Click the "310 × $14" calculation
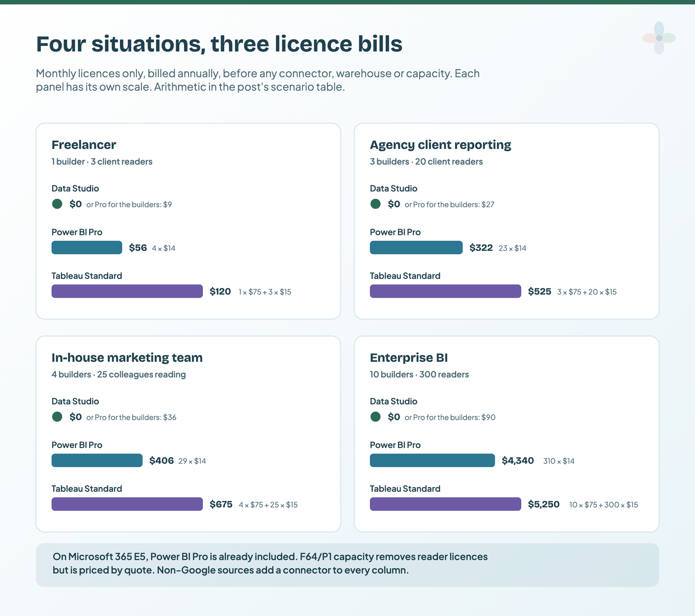Viewport: 695px width, 616px height. pyautogui.click(x=559, y=461)
